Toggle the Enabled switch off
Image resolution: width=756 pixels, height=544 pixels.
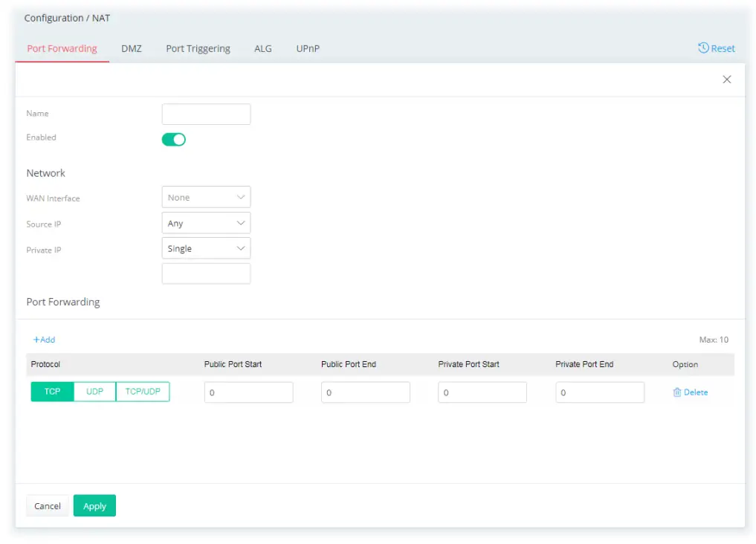[173, 139]
